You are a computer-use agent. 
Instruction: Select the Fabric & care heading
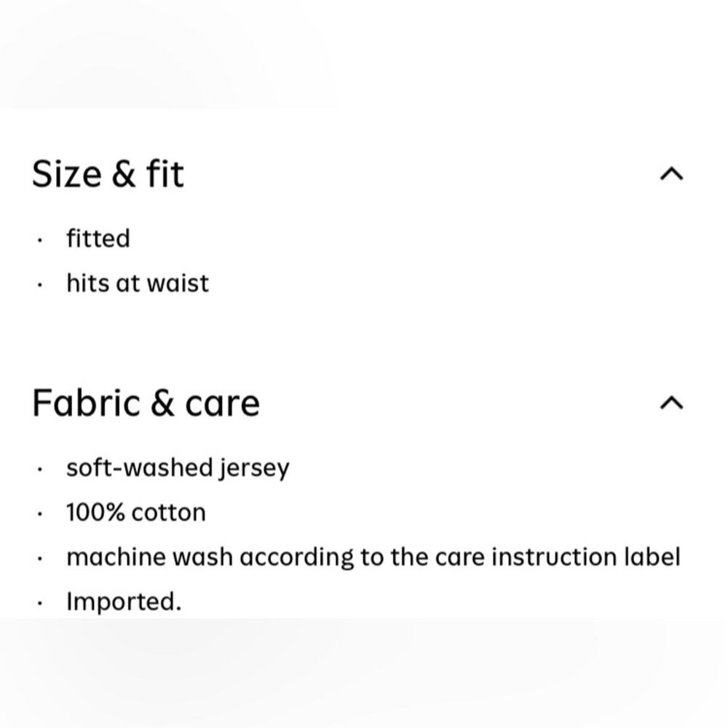[x=146, y=403]
